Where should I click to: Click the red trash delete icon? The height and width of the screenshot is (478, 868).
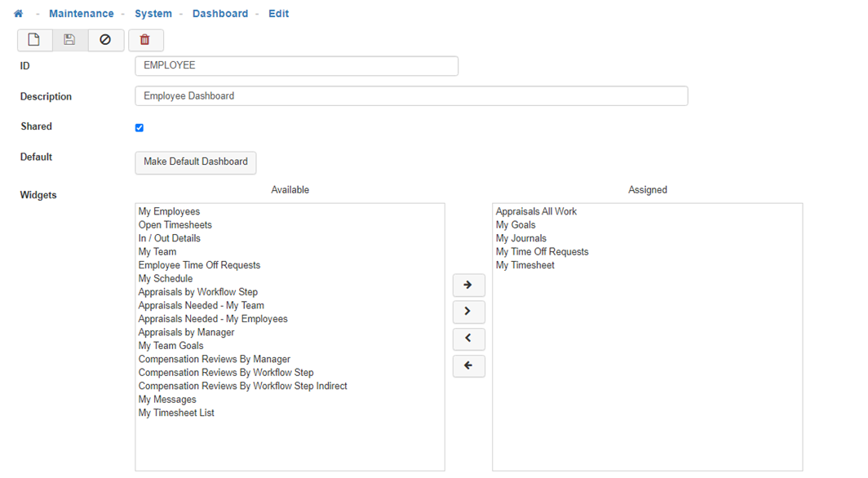(x=145, y=40)
